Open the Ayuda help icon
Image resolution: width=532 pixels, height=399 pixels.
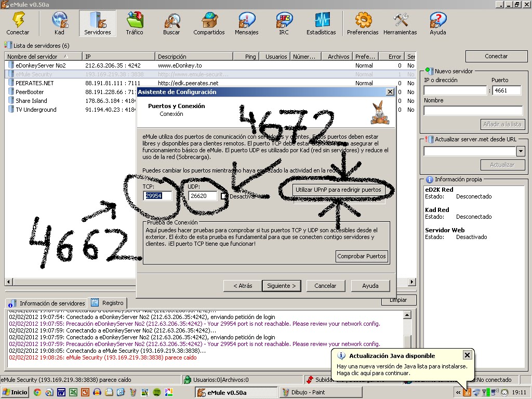pos(438,23)
